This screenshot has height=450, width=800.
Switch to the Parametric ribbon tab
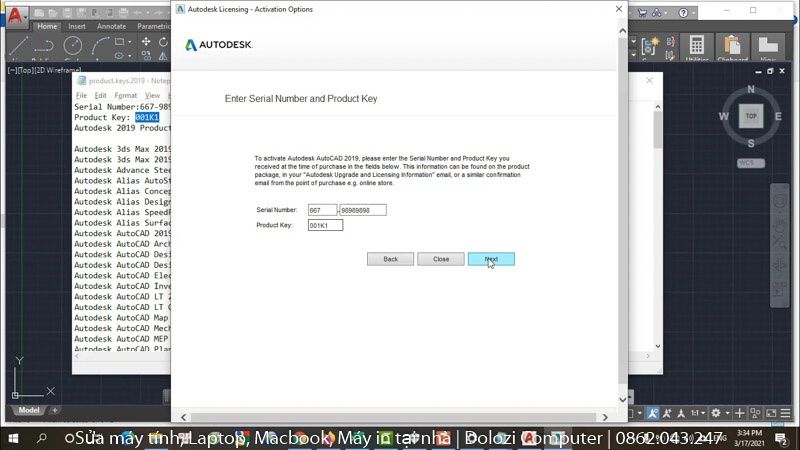point(153,26)
